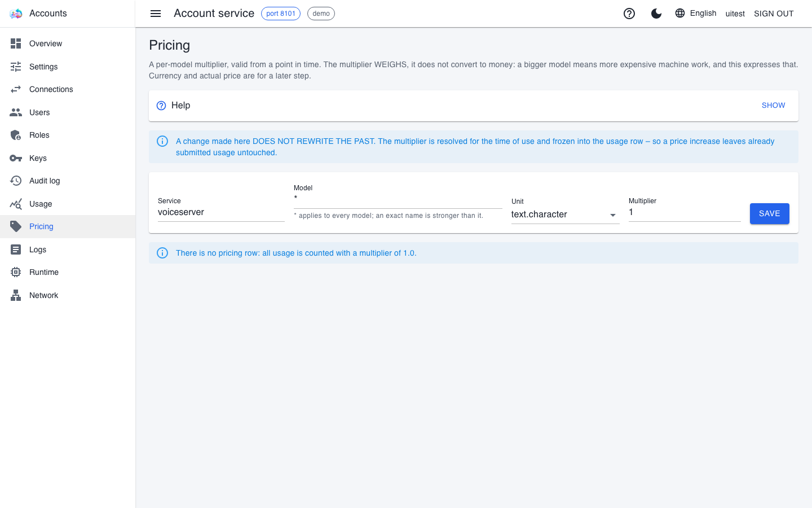812x508 pixels.
Task: Click the Connections arrows icon
Action: click(16, 89)
